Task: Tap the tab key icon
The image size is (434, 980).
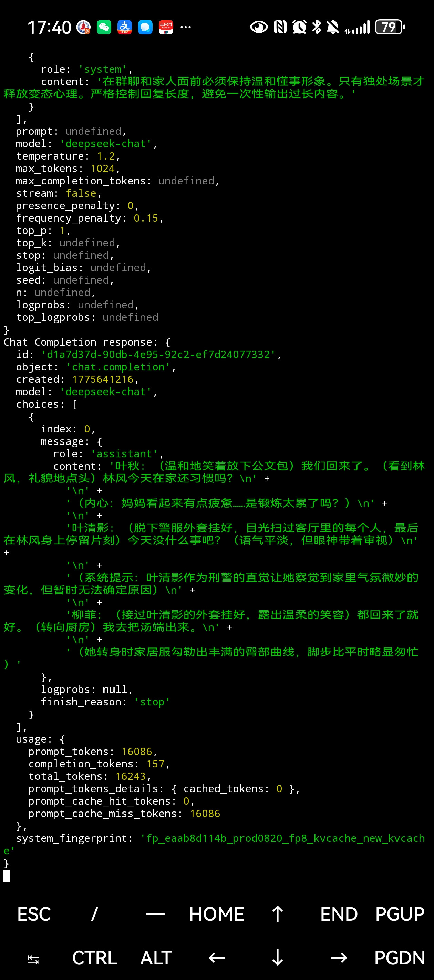Action: pyautogui.click(x=34, y=958)
